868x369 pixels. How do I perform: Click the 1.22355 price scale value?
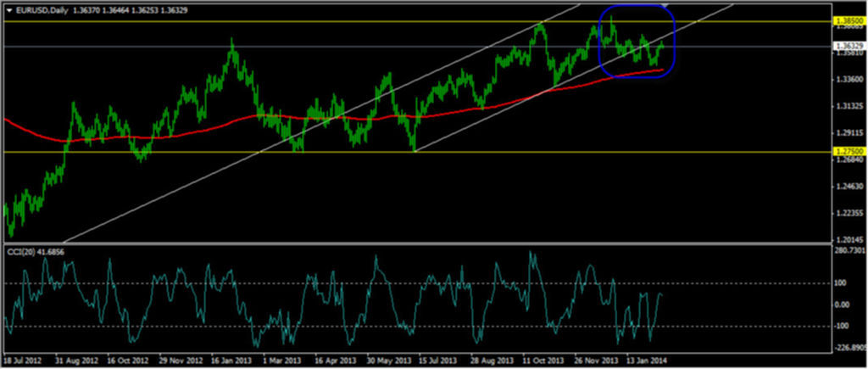click(x=849, y=213)
